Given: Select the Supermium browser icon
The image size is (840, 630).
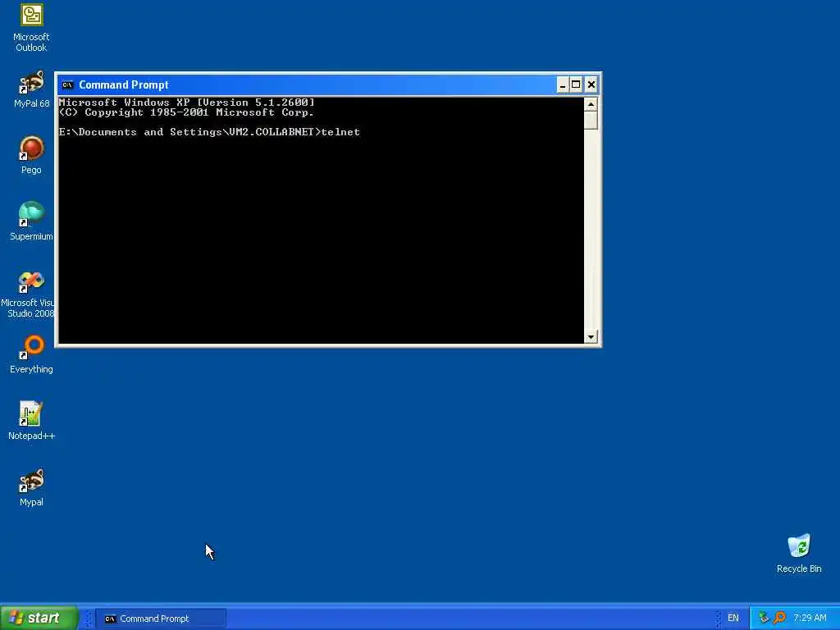Looking at the screenshot, I should point(32,221).
